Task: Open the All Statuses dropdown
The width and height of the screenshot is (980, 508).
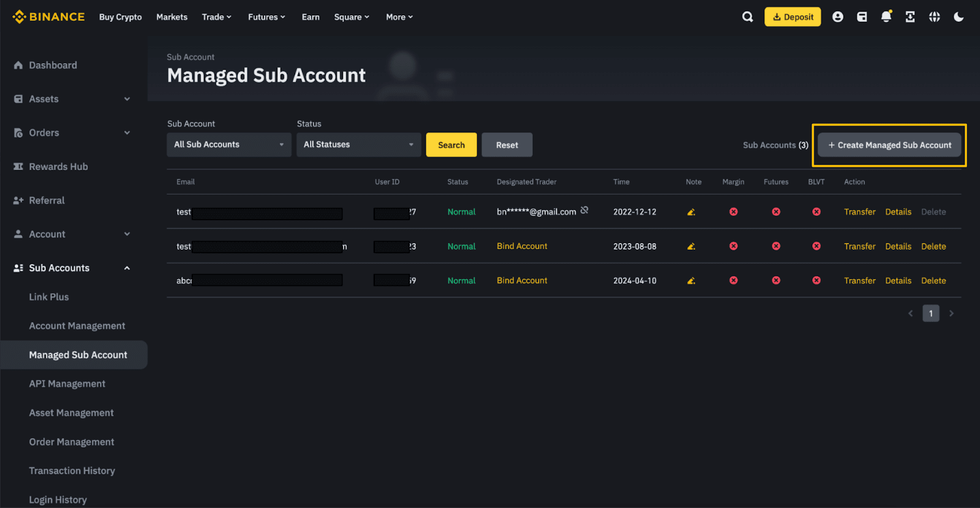Action: coord(358,145)
